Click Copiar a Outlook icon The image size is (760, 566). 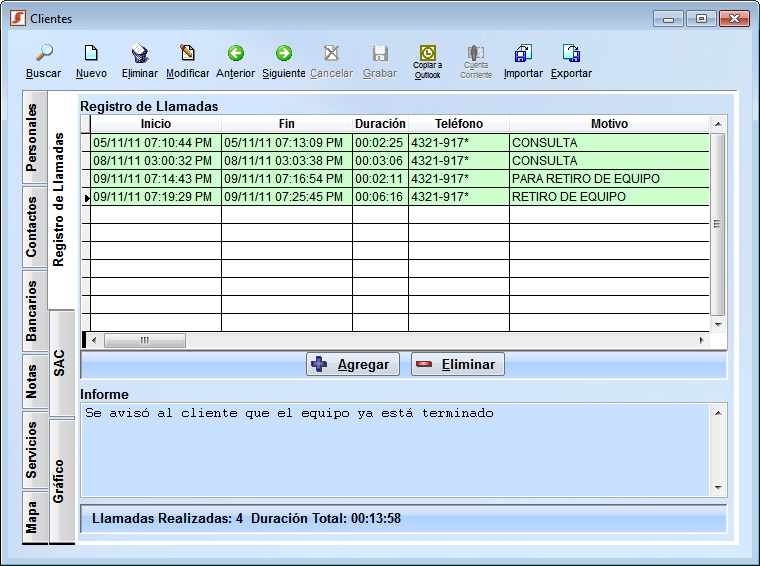click(427, 54)
